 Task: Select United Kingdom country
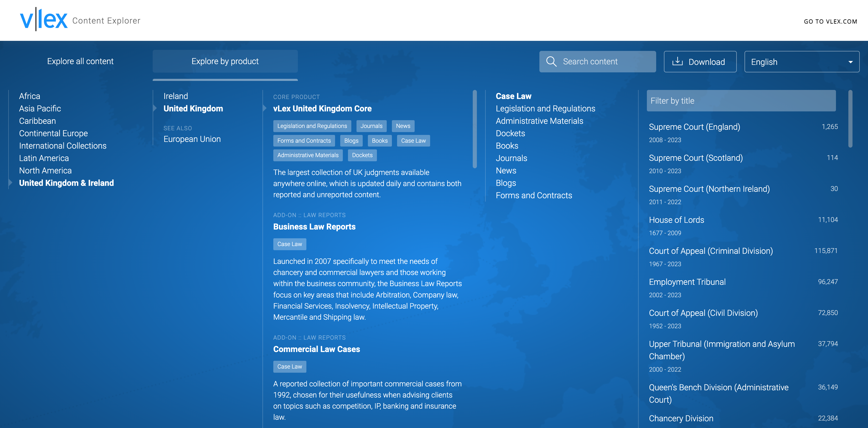193,109
